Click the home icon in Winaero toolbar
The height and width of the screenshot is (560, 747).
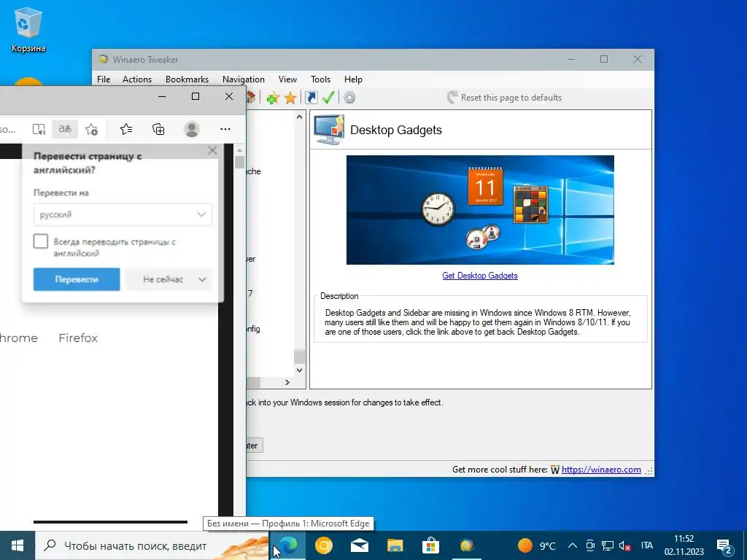point(251,98)
